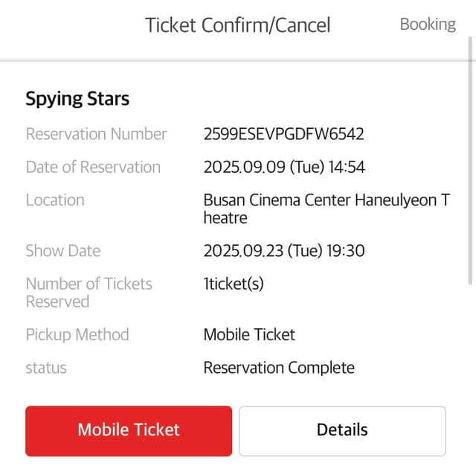The height and width of the screenshot is (475, 476).
Task: Click reservation number 2599ESEVPGDFW6542
Action: pos(283,134)
